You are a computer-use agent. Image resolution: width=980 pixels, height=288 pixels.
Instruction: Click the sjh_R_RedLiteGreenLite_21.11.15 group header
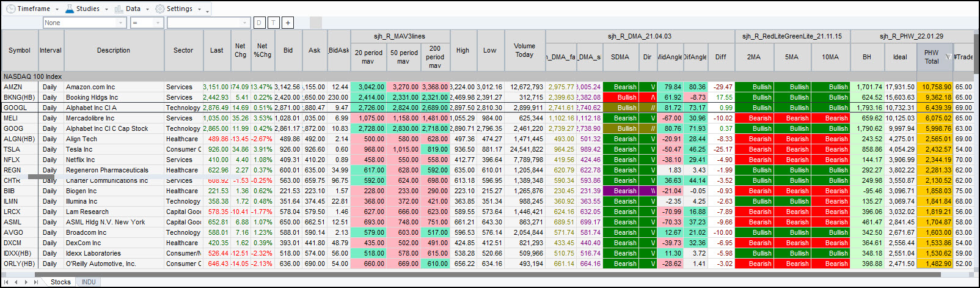[792, 36]
